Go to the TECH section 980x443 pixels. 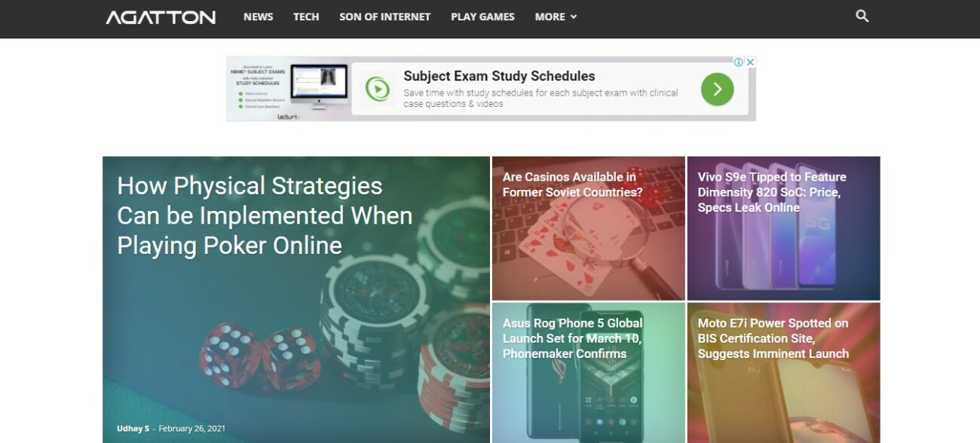[306, 17]
